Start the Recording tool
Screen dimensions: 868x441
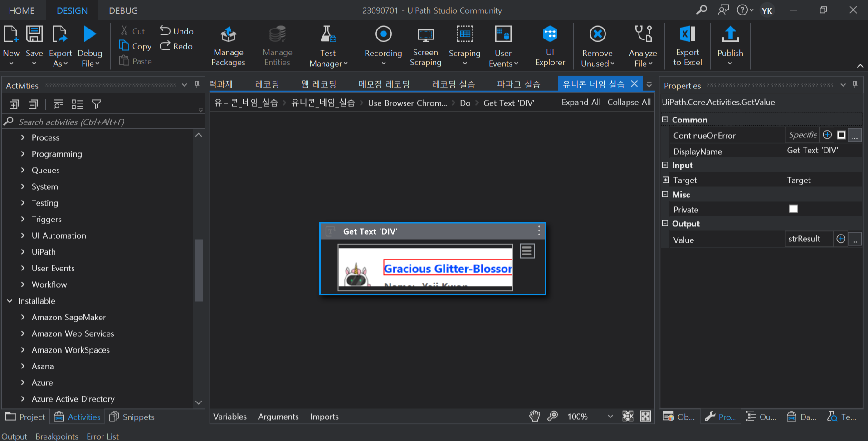[x=383, y=45]
